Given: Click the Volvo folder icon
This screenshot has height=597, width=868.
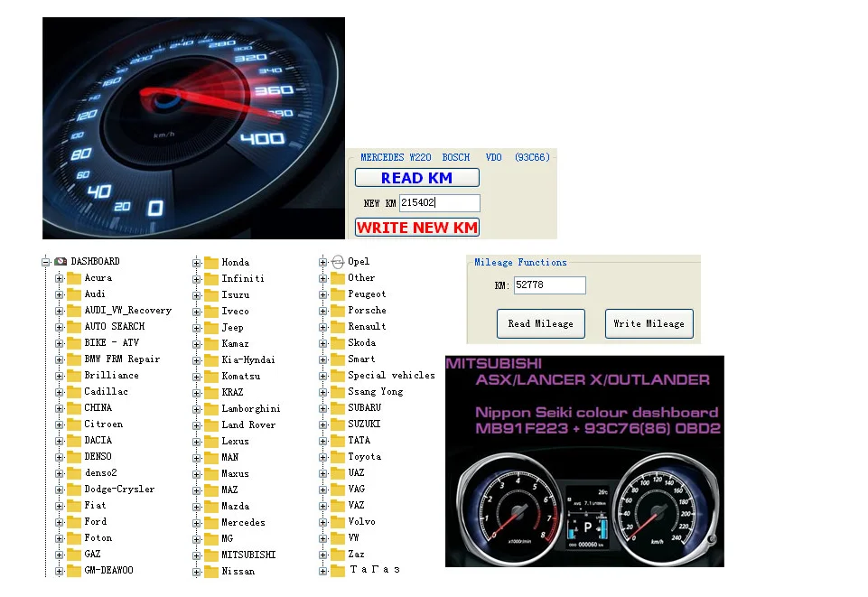Looking at the screenshot, I should (338, 522).
